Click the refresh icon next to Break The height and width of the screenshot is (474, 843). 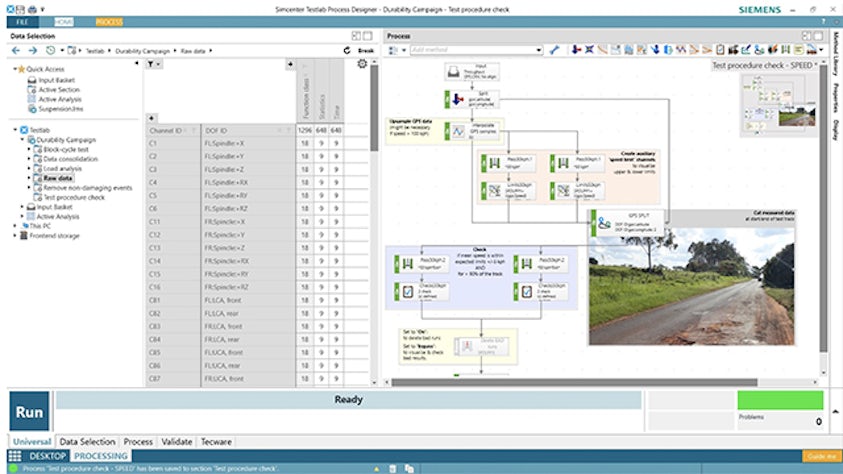347,51
